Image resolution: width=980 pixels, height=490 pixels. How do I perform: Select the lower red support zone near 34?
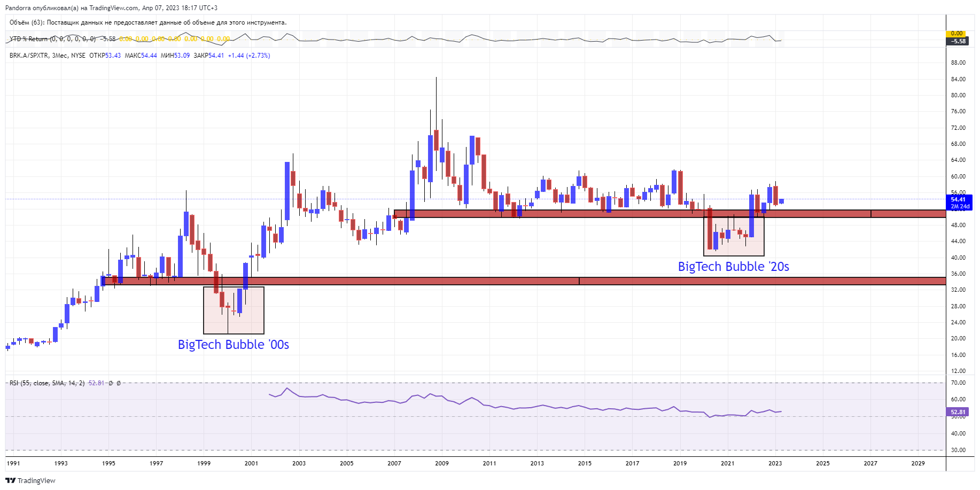524,281
